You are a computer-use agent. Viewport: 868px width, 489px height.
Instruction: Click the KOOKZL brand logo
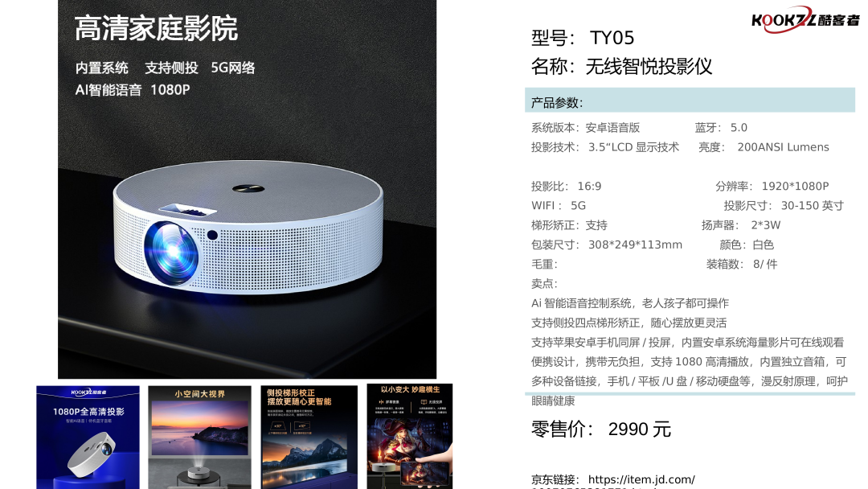point(805,20)
